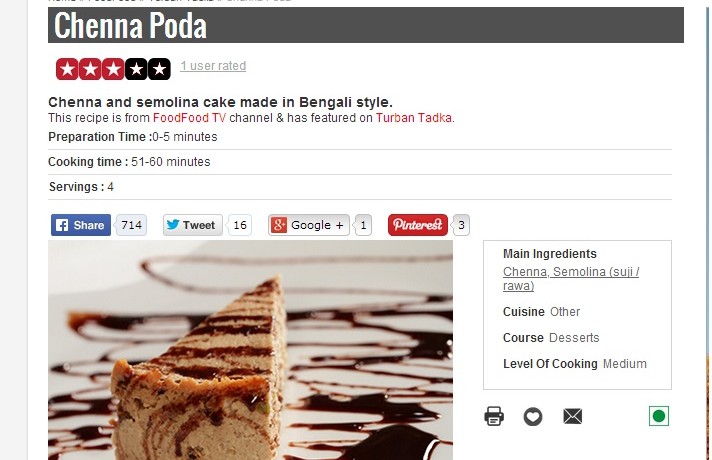Pin the recipe on Pinterest
This screenshot has height=460, width=712.
coord(418,225)
